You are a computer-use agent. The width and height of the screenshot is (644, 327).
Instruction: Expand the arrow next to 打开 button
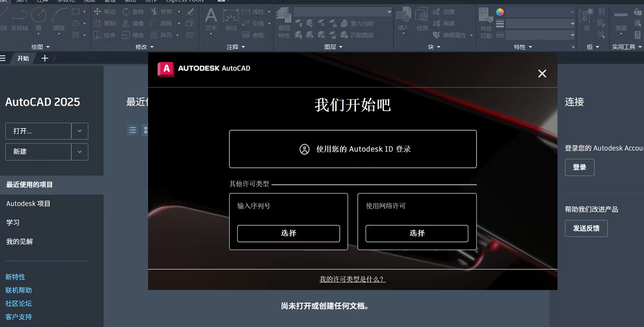click(x=79, y=131)
